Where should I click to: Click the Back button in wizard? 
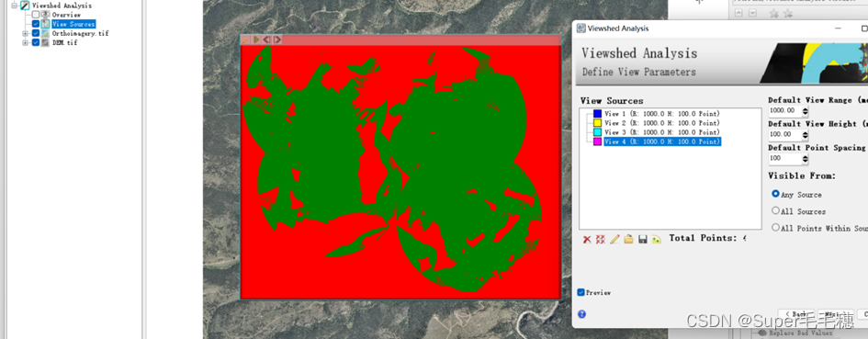pos(795,314)
